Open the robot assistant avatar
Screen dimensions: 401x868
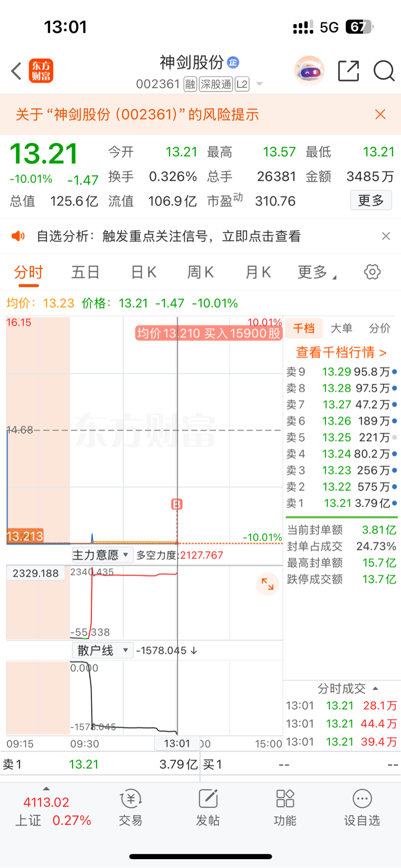[x=309, y=70]
